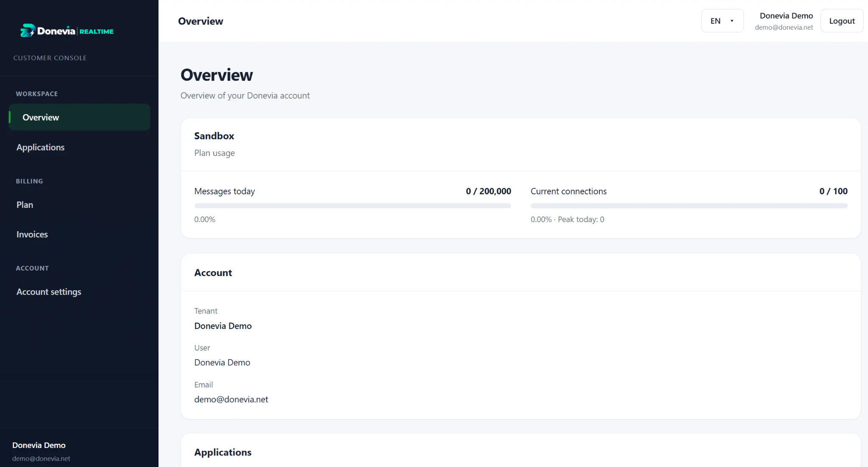868x467 pixels.
Task: Select Overview in the sidebar
Action: point(79,117)
